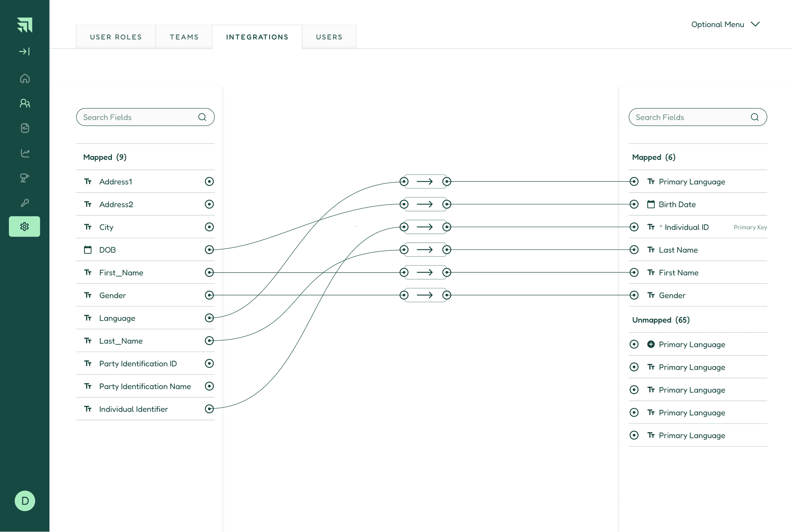The height and width of the screenshot is (532, 792).
Task: Open the user avatar D
Action: click(x=25, y=501)
